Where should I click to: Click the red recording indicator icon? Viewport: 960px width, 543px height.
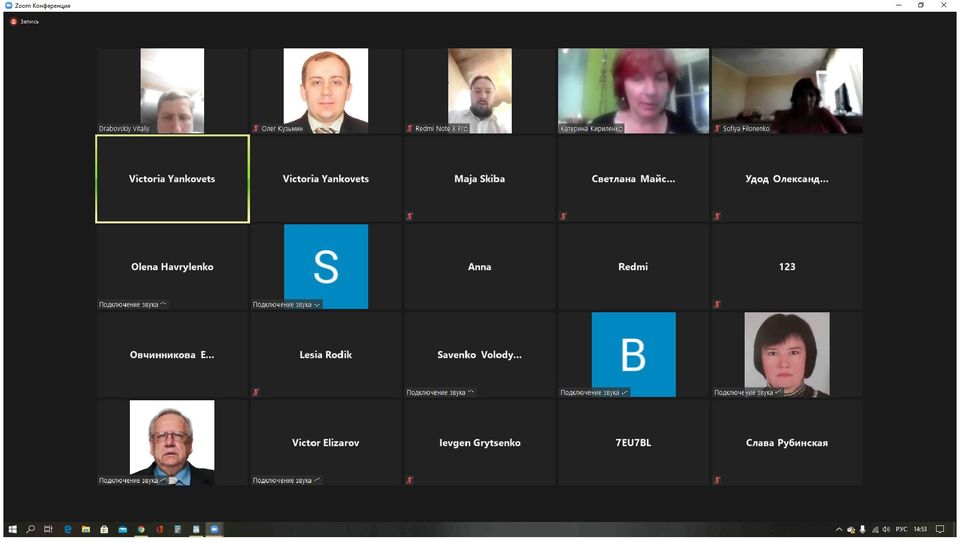click(x=13, y=21)
